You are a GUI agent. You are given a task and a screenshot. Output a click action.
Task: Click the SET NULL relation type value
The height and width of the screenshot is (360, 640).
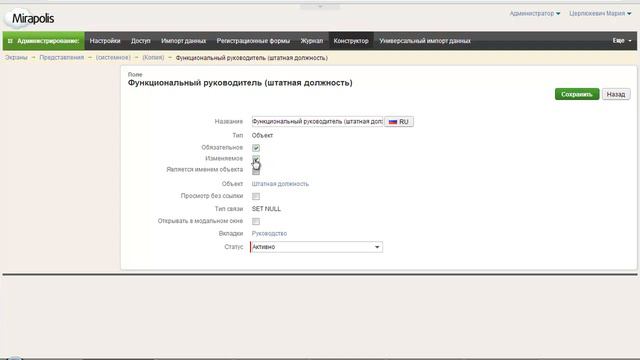pyautogui.click(x=266, y=209)
